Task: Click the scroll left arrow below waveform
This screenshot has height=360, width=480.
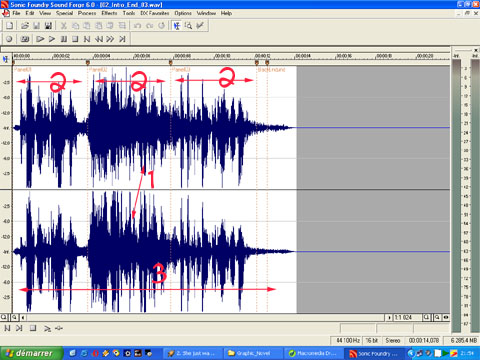Action: (23, 317)
